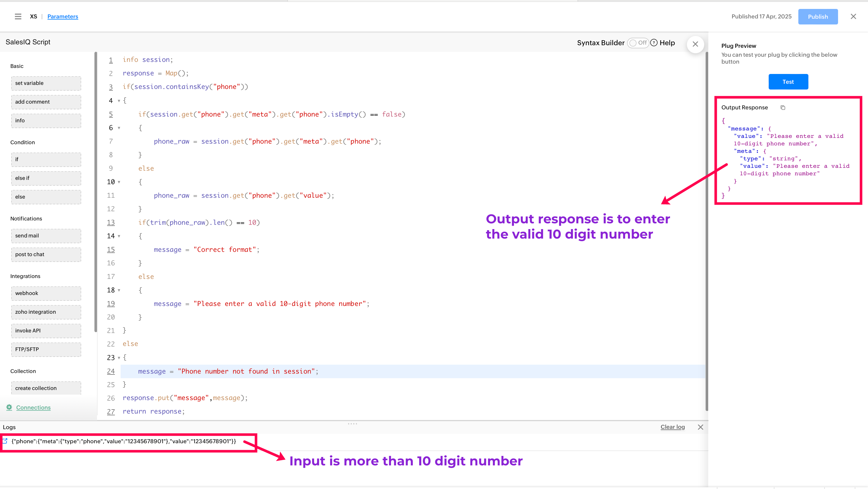This screenshot has width=868, height=489.
Task: Close the script editor with round X
Action: (x=695, y=44)
